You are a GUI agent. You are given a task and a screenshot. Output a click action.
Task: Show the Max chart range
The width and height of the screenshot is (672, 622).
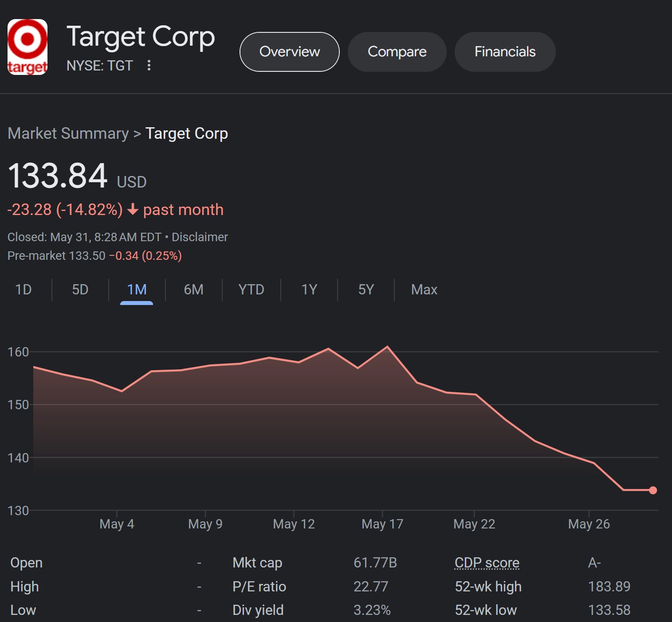424,289
